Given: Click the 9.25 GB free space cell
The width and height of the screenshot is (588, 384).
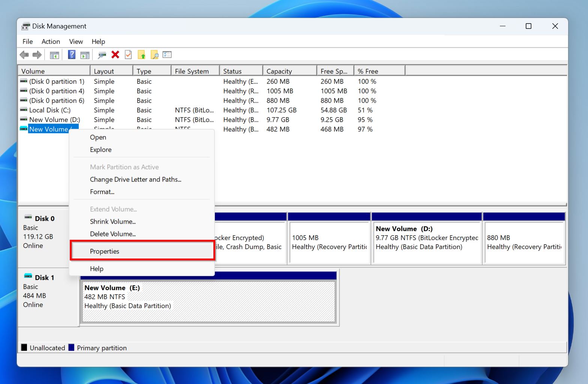Looking at the screenshot, I should pos(331,120).
